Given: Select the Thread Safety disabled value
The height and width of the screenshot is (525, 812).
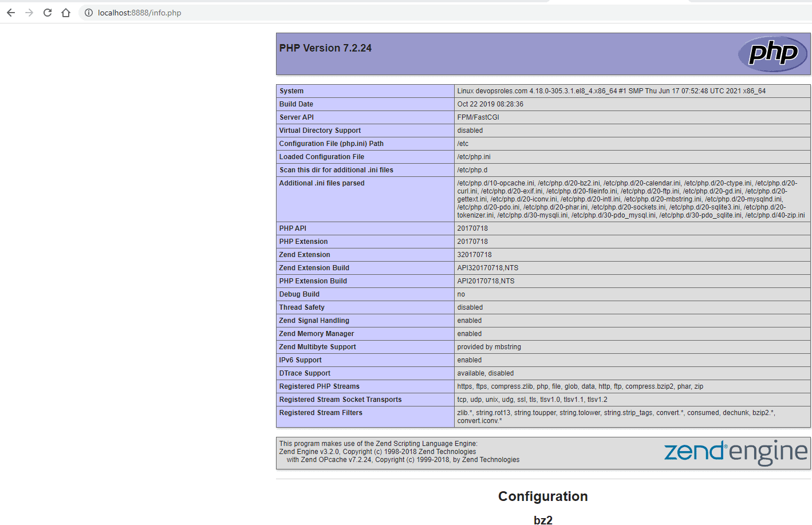Looking at the screenshot, I should [x=470, y=307].
